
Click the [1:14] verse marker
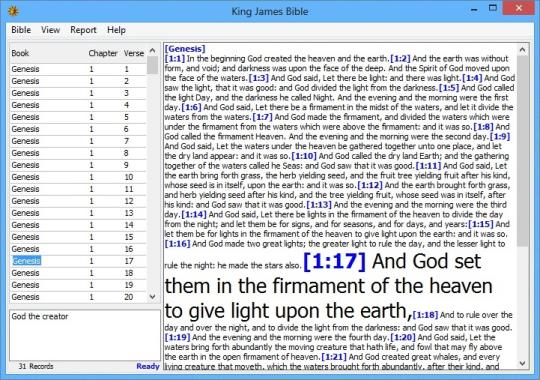[194, 215]
